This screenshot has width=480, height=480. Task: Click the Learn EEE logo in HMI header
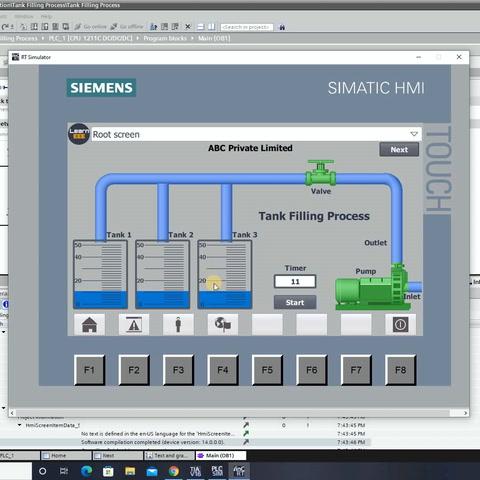point(79,134)
